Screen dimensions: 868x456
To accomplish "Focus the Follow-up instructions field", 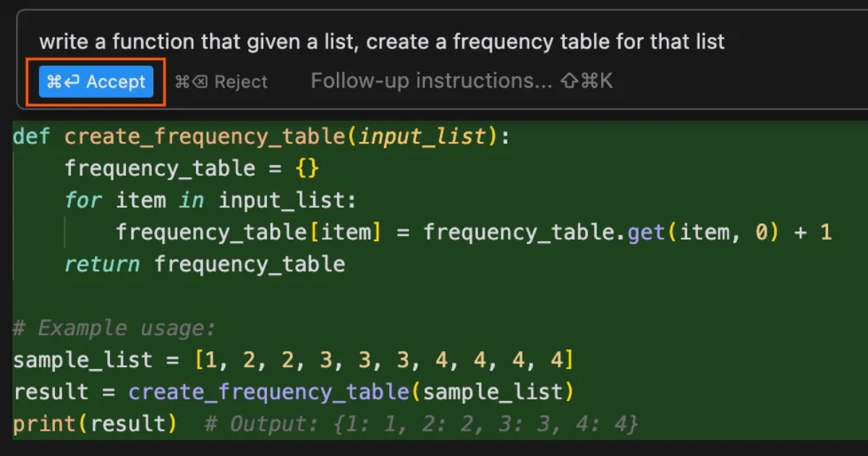I will coord(431,81).
